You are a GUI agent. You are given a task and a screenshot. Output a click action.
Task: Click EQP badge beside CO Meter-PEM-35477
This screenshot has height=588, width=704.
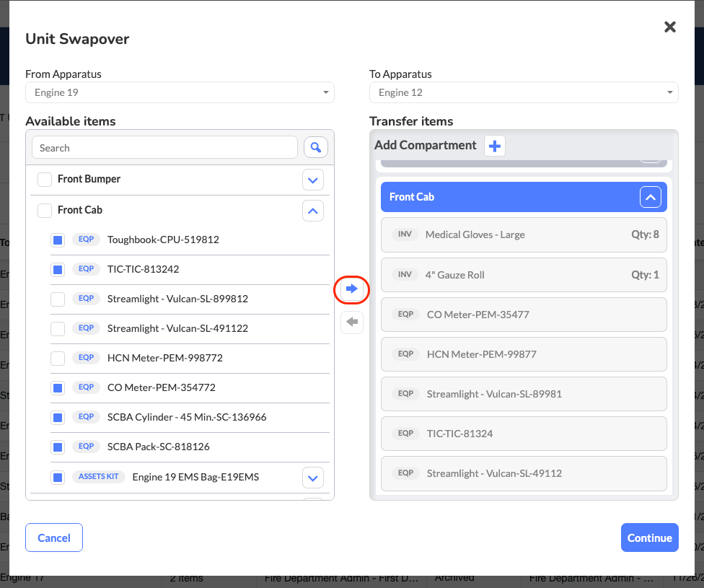coord(405,315)
